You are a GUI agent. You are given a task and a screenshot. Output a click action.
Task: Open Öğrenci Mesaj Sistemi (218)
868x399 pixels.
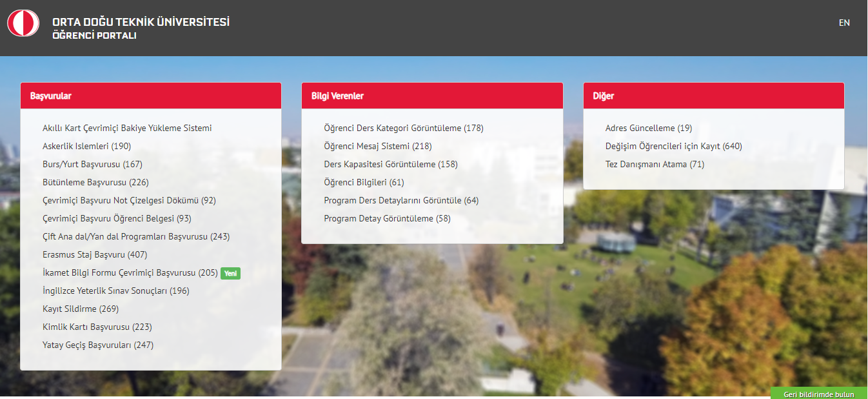(x=378, y=147)
